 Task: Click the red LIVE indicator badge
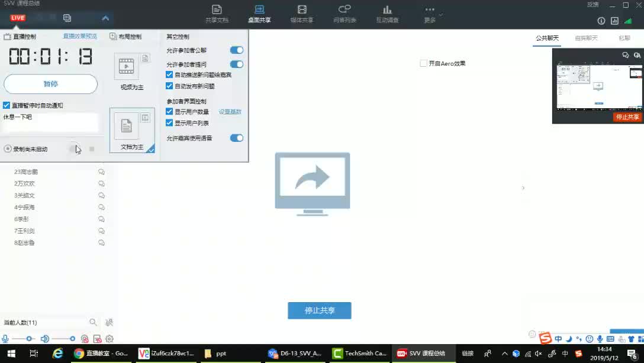tap(18, 18)
